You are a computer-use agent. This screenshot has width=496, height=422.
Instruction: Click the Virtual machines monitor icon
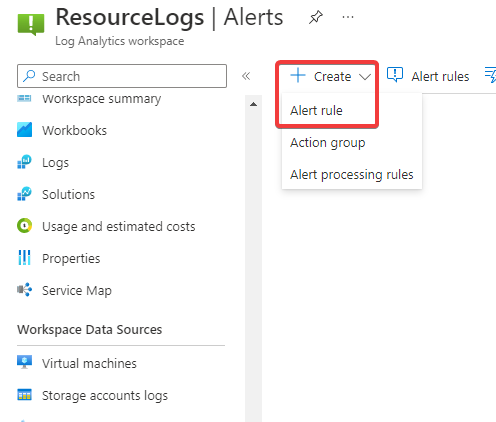(x=24, y=362)
